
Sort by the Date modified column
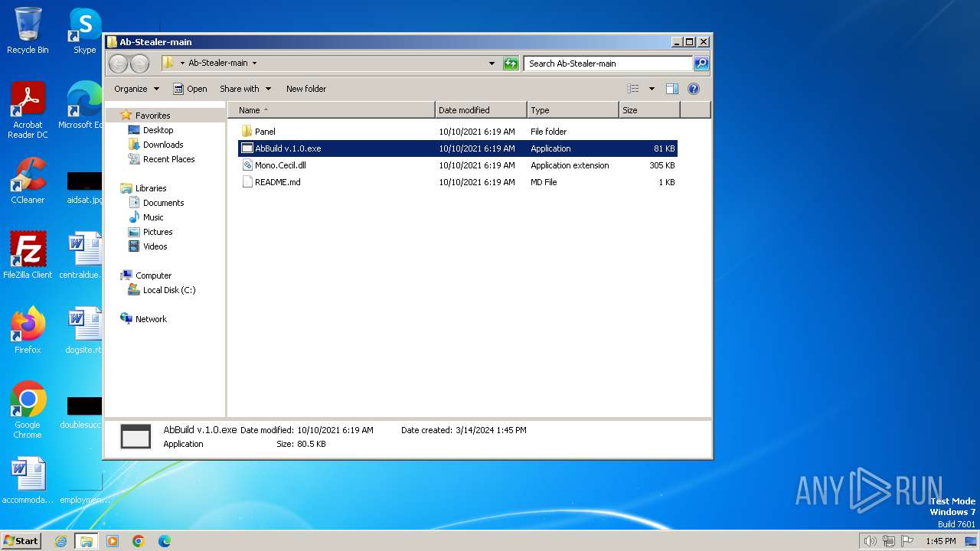click(x=481, y=110)
